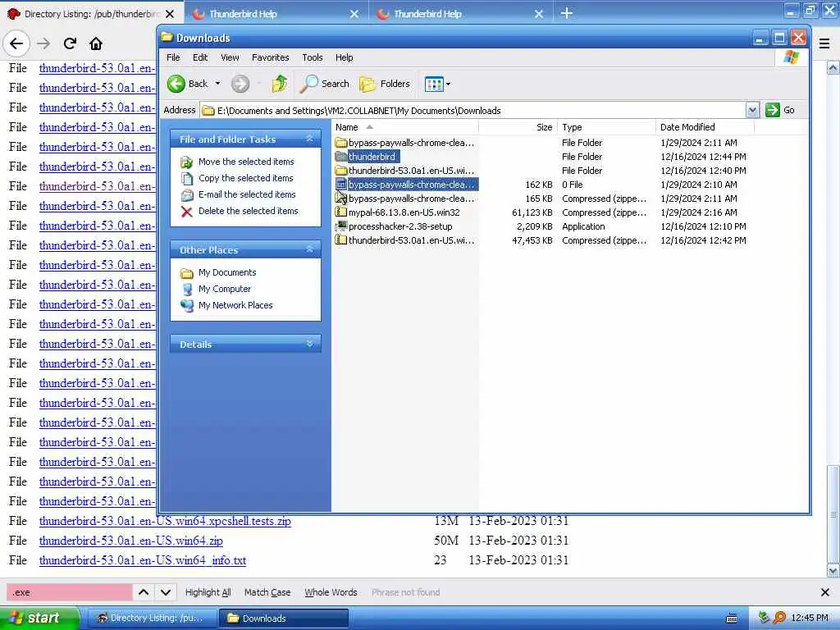The image size is (840, 630).
Task: Expand the Details panel
Action: (309, 344)
